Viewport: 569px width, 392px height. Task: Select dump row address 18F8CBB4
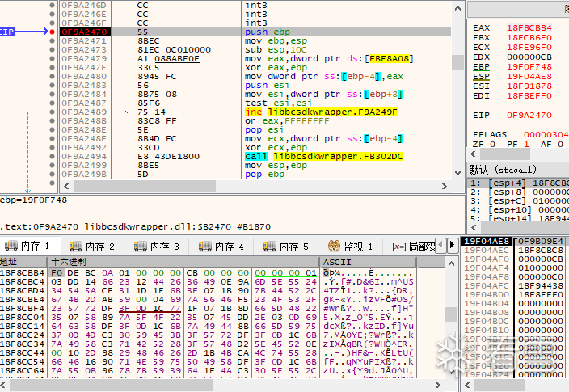point(23,272)
